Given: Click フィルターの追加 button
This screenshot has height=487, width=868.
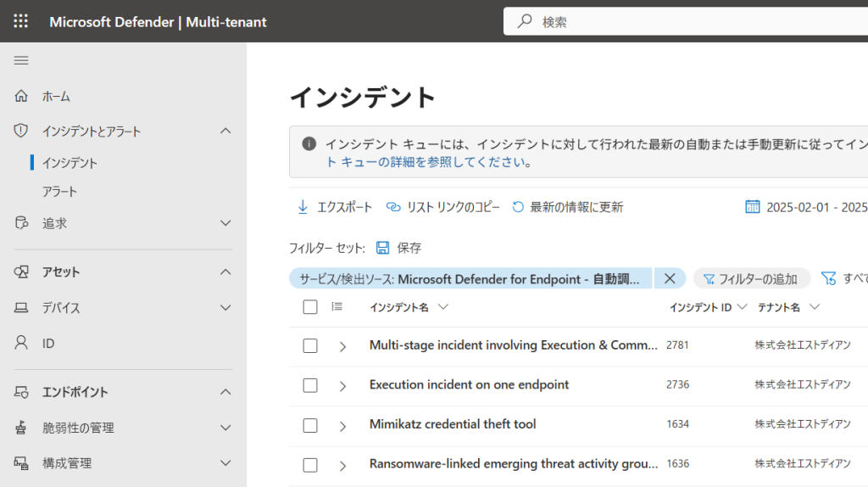Looking at the screenshot, I should [752, 278].
